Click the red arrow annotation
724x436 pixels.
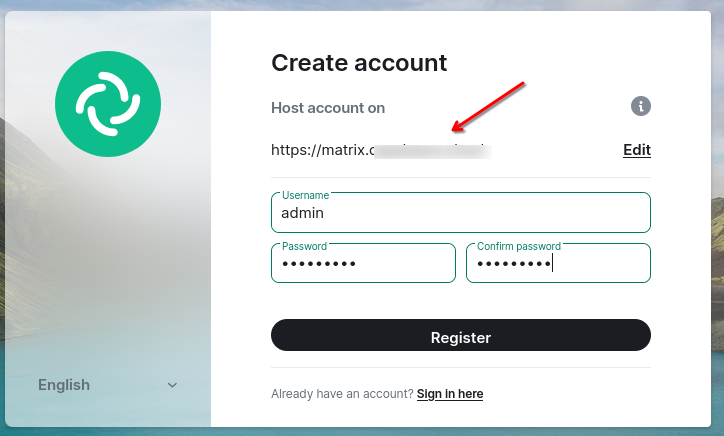point(490,106)
